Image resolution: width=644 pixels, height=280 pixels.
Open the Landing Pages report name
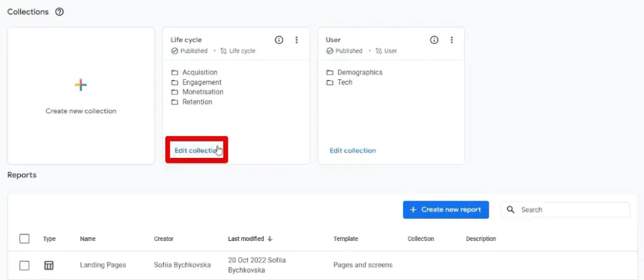click(x=103, y=265)
